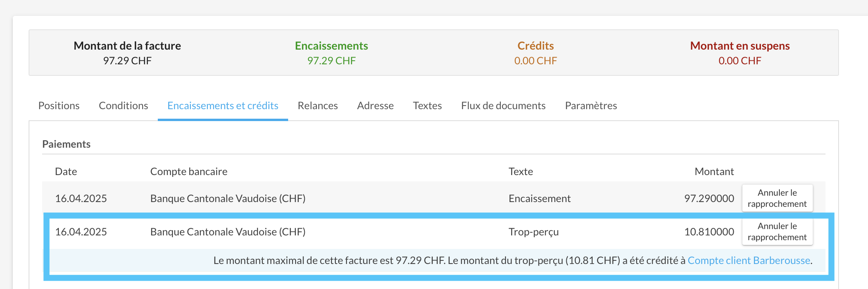Click the Compte bancaire column header
The image size is (868, 289).
[x=189, y=171]
